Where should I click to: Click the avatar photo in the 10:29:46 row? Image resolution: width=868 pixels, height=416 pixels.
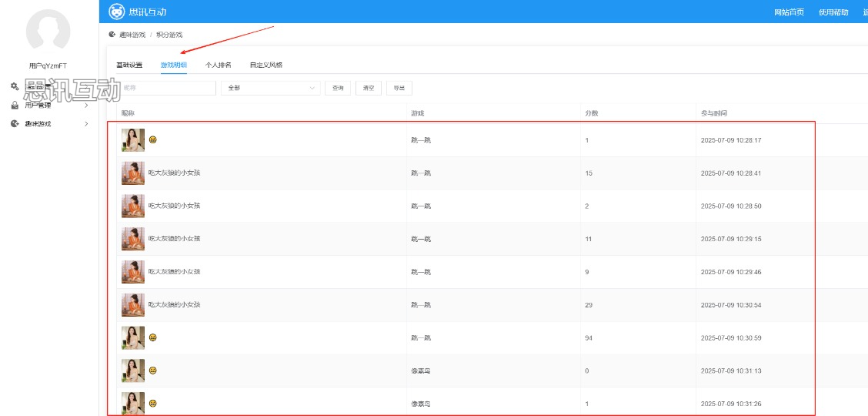click(133, 272)
